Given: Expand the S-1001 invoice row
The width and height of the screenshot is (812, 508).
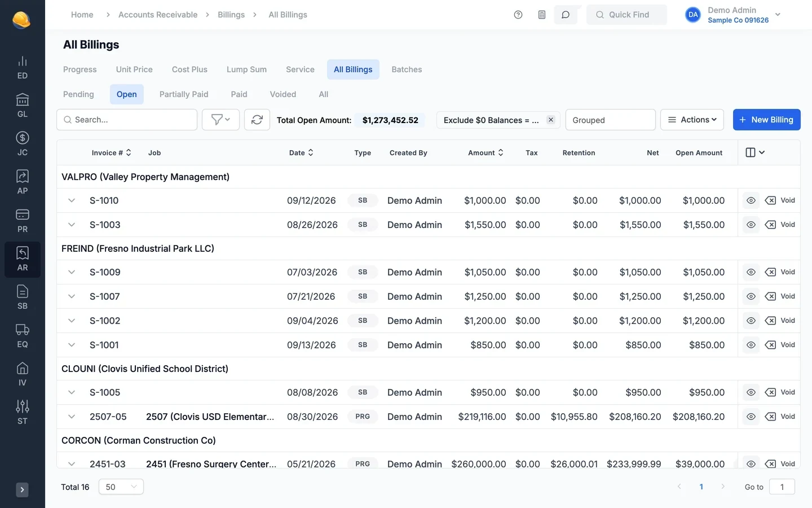Looking at the screenshot, I should [x=72, y=345].
